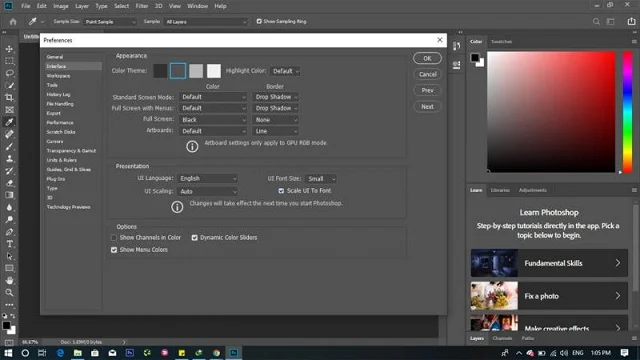
Task: Select the Eraser tool
Action: 9,183
